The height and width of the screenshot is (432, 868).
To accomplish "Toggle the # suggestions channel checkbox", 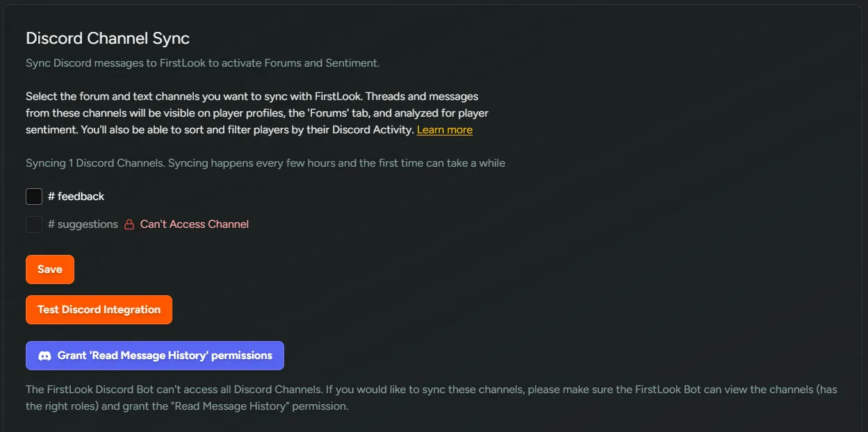I will click(33, 224).
